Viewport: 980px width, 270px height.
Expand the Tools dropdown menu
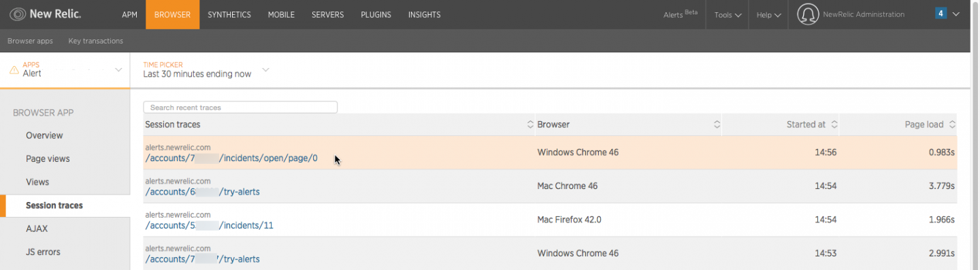pyautogui.click(x=728, y=14)
